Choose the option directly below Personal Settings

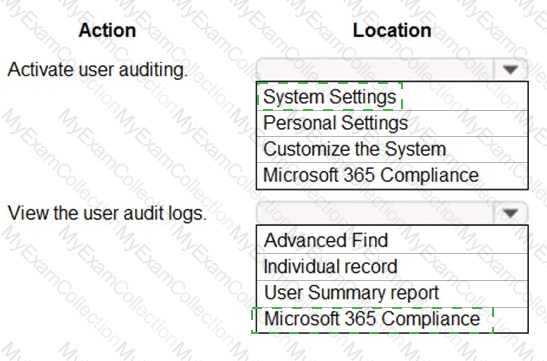[392, 149]
